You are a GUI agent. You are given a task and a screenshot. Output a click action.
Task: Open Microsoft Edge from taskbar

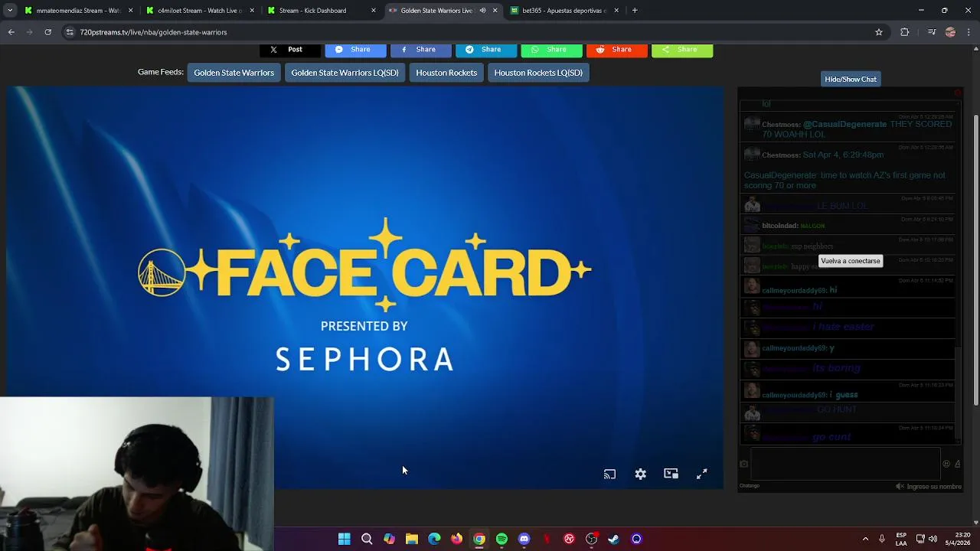(434, 539)
